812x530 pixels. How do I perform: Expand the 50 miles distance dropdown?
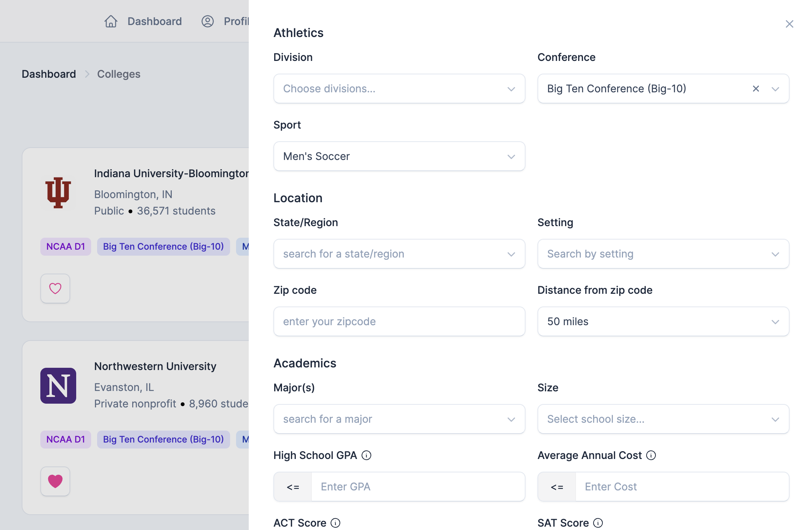663,322
